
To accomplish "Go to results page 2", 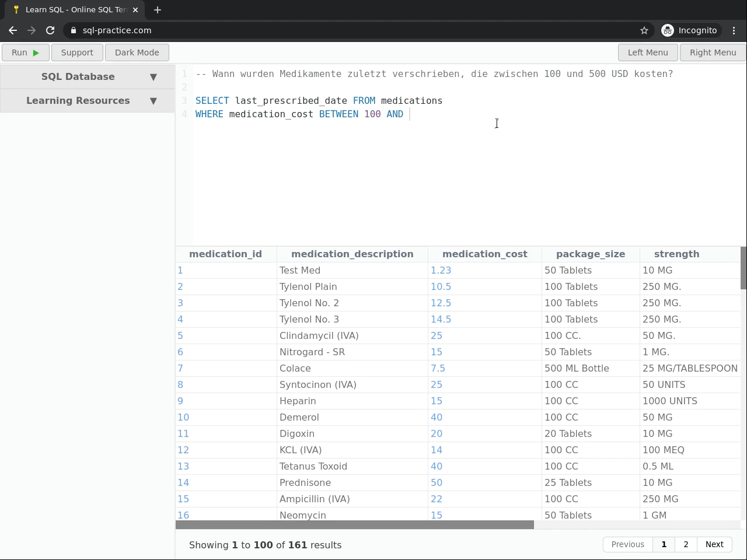I will point(686,544).
